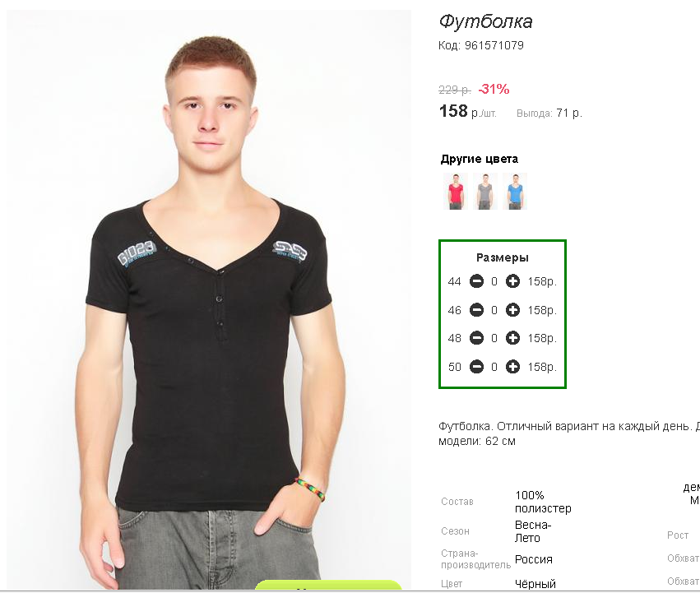Decrease quantity for size 46
700x593 pixels.
pyautogui.click(x=476, y=310)
